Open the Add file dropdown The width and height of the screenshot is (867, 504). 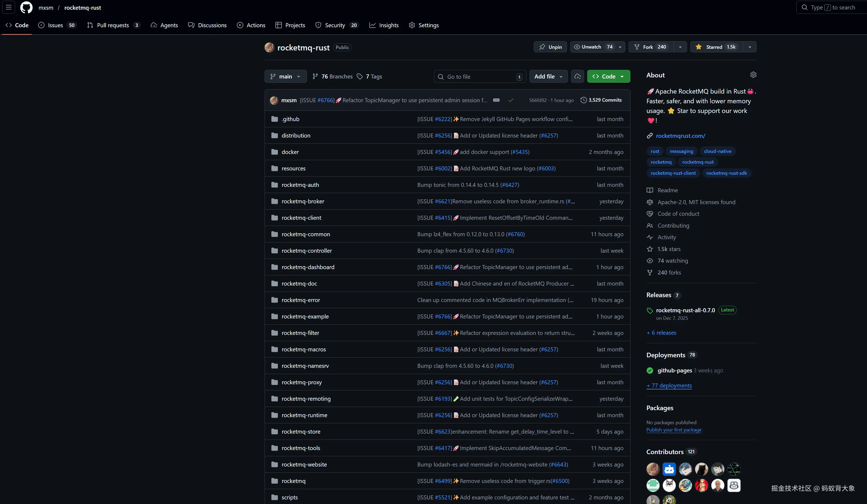coord(548,76)
